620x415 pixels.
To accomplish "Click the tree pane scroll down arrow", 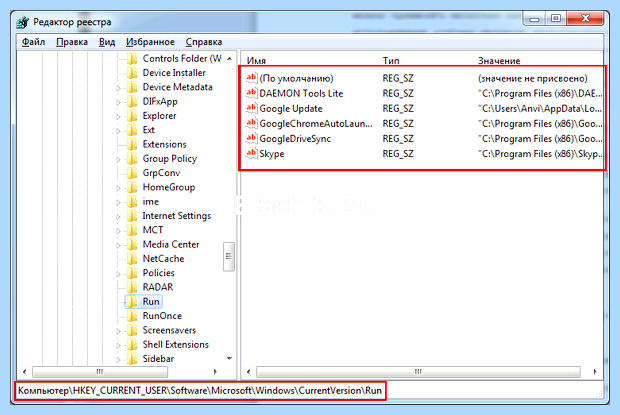I will click(229, 358).
